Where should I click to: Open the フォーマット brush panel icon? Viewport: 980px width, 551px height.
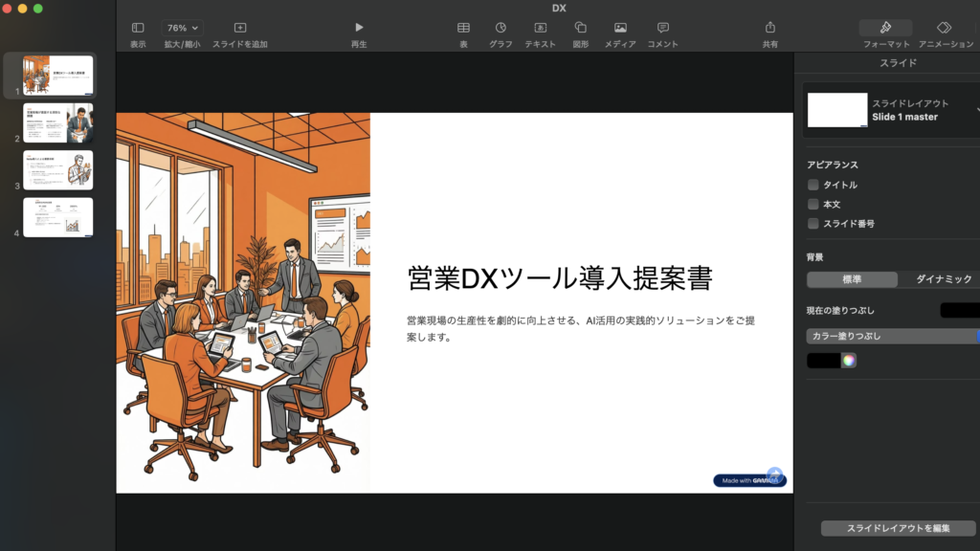885,29
